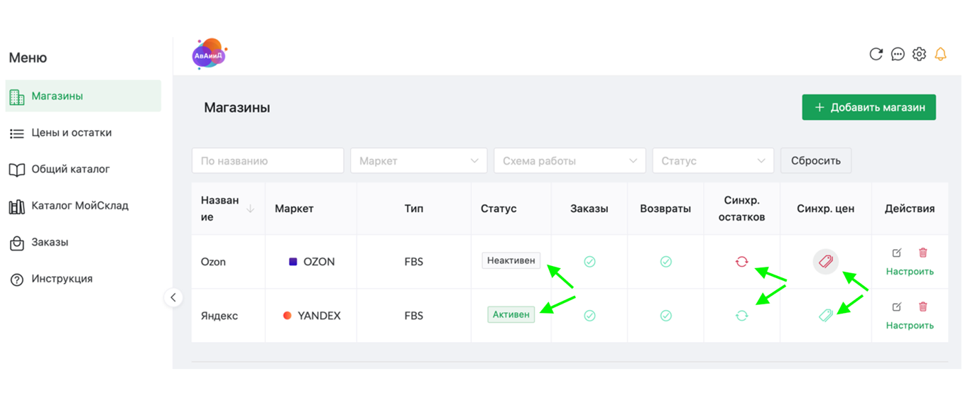Click the Сбросить filter button
The width and height of the screenshot is (980, 403).
(815, 161)
